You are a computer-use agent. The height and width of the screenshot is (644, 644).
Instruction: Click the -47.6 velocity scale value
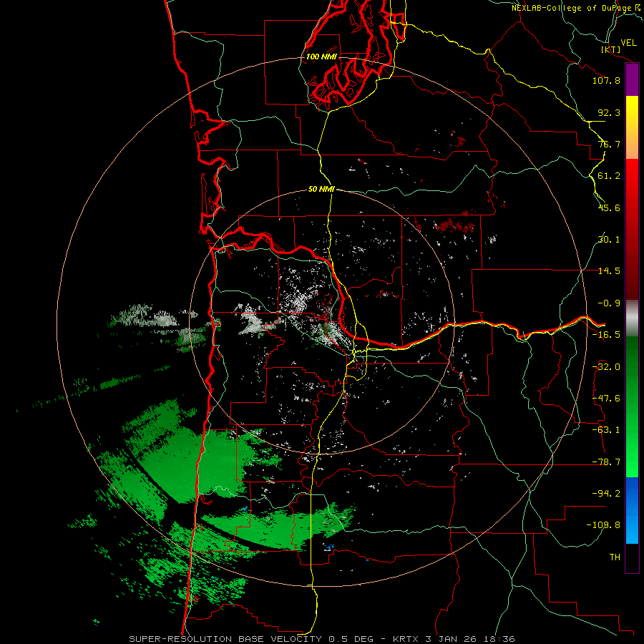click(x=606, y=399)
